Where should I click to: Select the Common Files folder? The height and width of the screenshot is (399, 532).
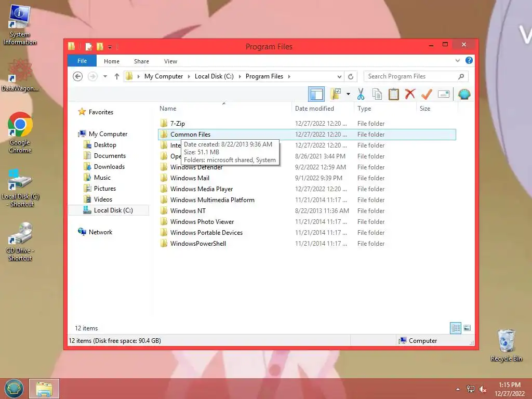(307, 135)
